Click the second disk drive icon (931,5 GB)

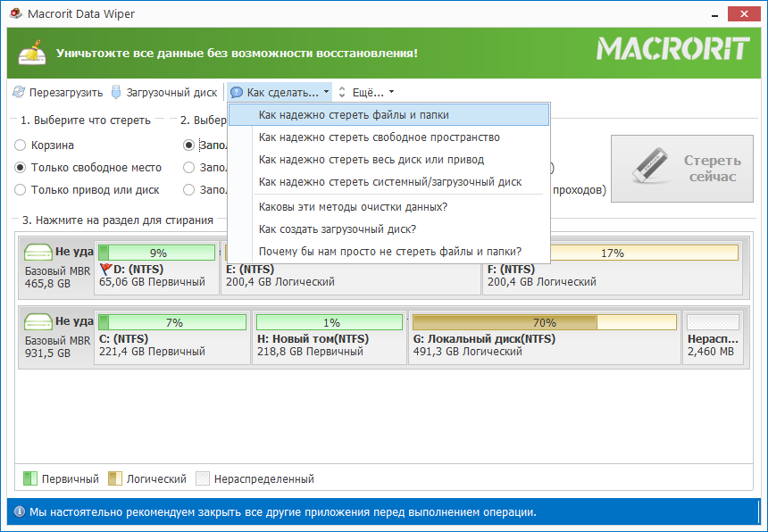click(x=38, y=321)
